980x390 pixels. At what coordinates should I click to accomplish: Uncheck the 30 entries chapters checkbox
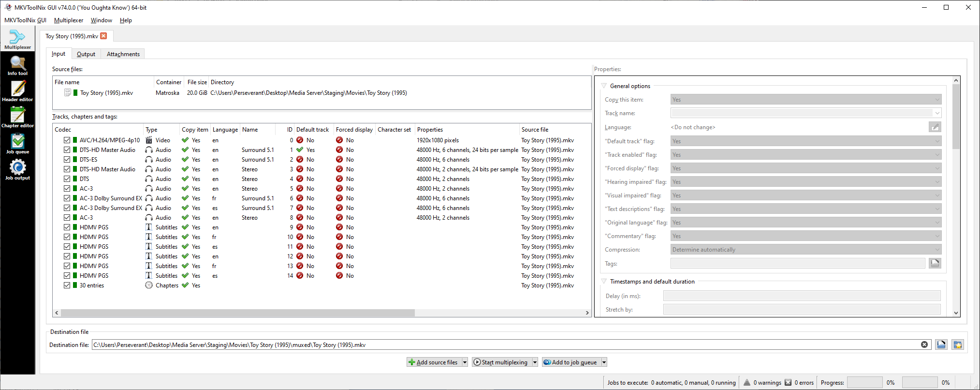click(x=67, y=285)
